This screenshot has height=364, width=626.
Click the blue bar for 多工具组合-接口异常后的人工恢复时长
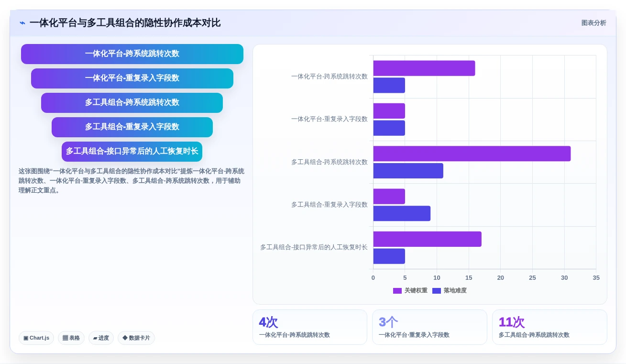point(389,256)
